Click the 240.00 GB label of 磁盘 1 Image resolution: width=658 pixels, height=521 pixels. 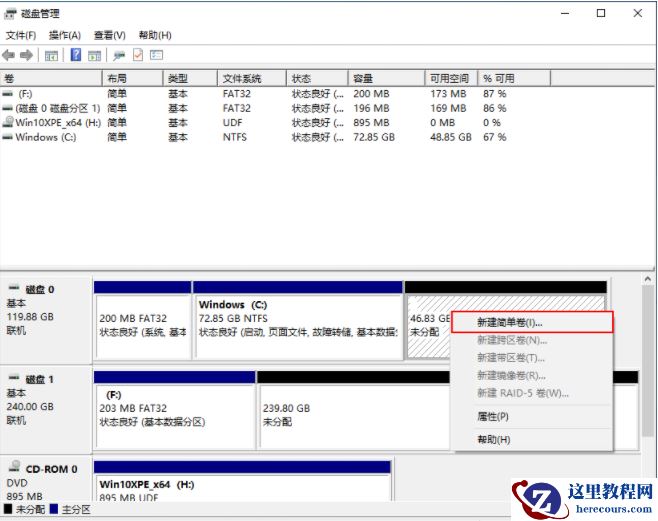click(30, 406)
